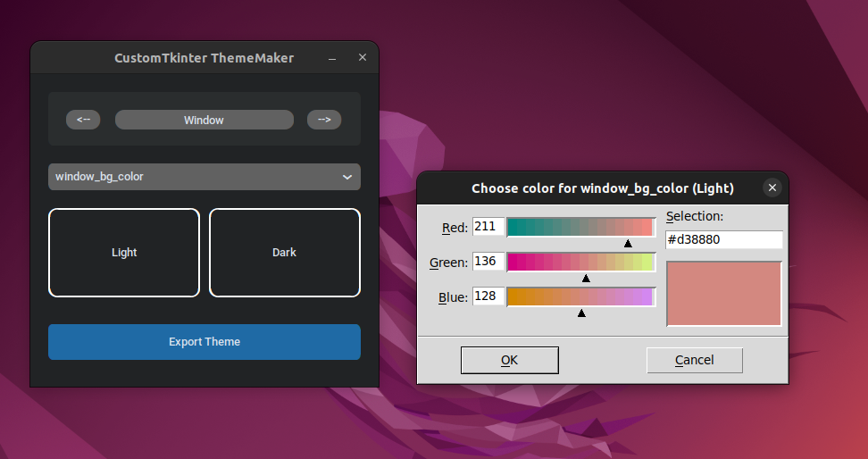This screenshot has width=868, height=459.
Task: Open the window_bg_color dropdown
Action: 204,177
